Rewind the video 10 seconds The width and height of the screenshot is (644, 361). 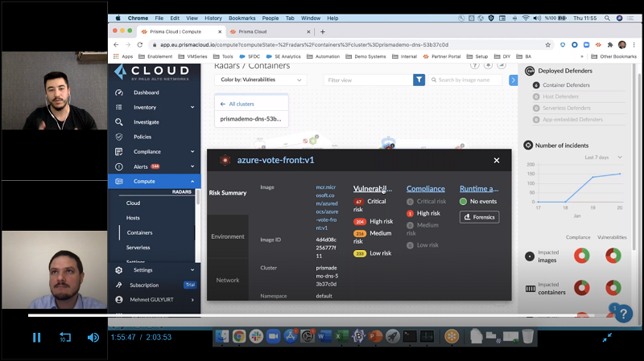pos(65,337)
